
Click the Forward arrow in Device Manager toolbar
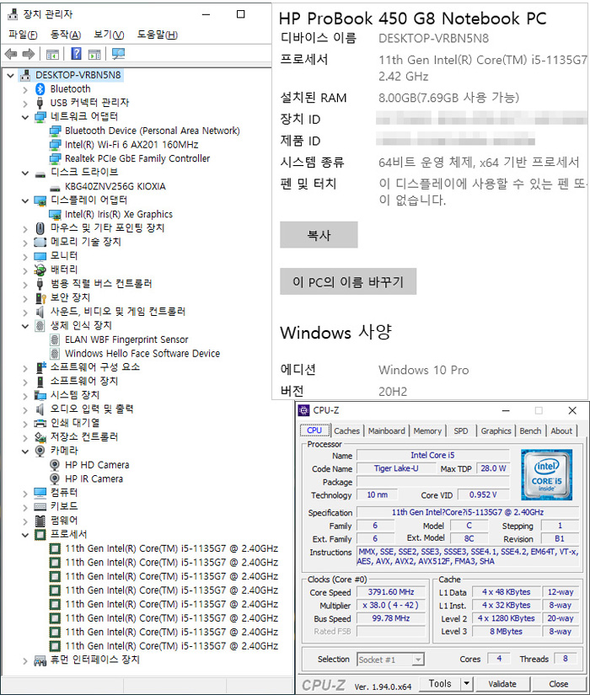pos(29,54)
